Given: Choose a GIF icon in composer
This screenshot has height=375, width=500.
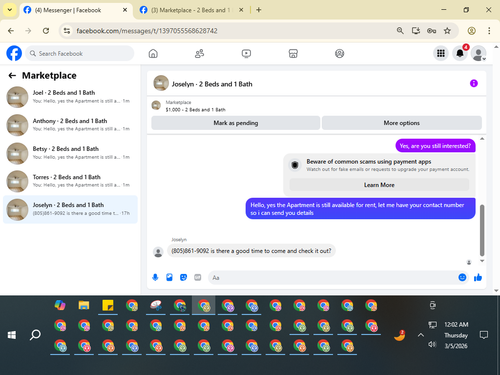Looking at the screenshot, I should point(198,277).
